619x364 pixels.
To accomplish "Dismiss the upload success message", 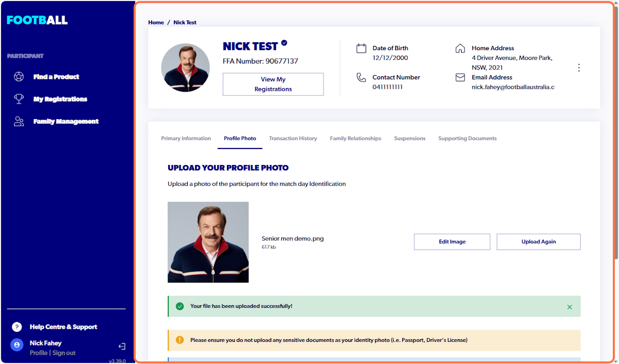I will point(569,307).
